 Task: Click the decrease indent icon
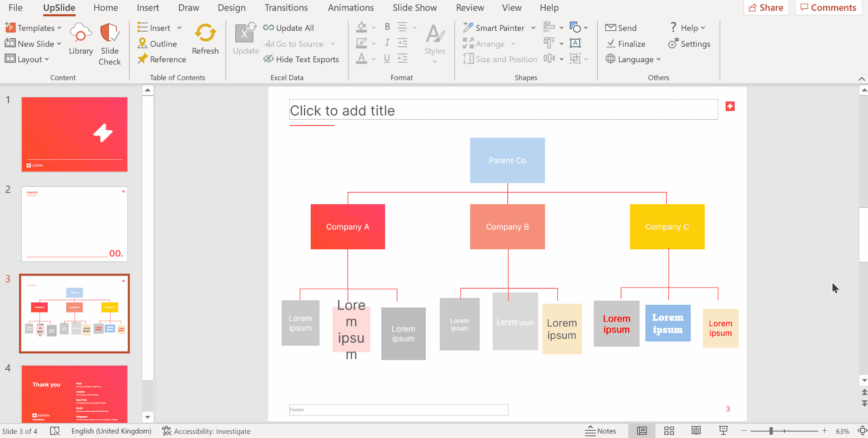click(402, 58)
